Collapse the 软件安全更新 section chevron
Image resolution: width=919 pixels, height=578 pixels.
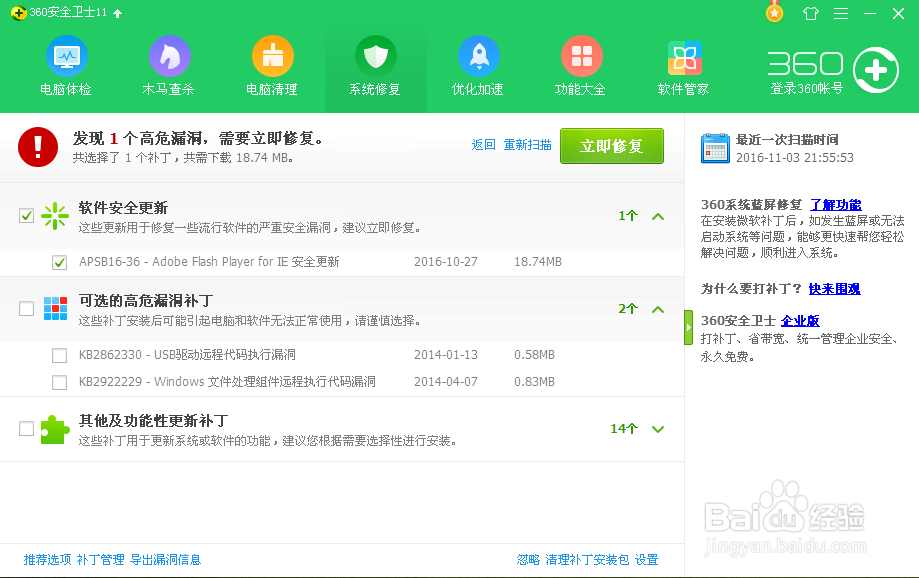pos(658,216)
